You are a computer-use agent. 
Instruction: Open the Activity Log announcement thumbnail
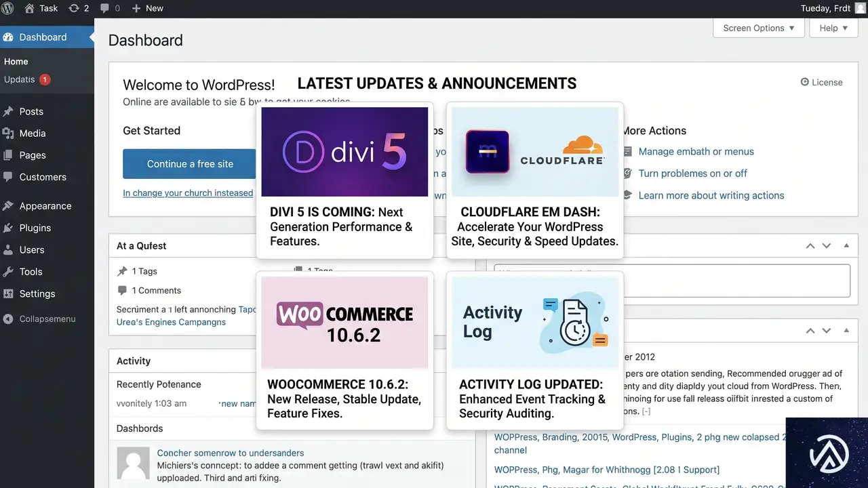click(x=535, y=323)
